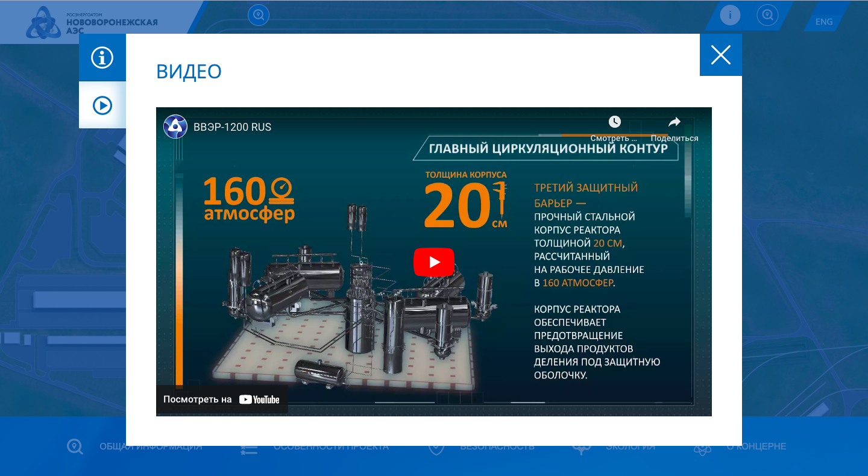Open the Особенности проекта menu item

(x=330, y=447)
